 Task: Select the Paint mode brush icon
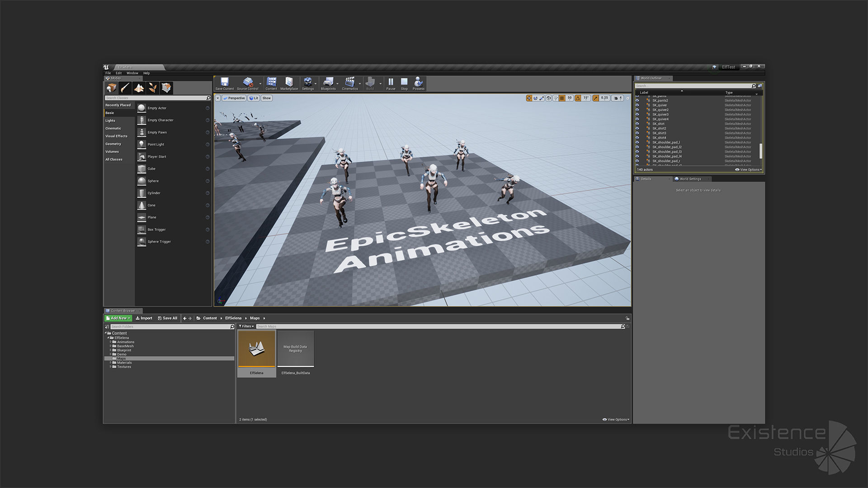pyautogui.click(x=125, y=88)
